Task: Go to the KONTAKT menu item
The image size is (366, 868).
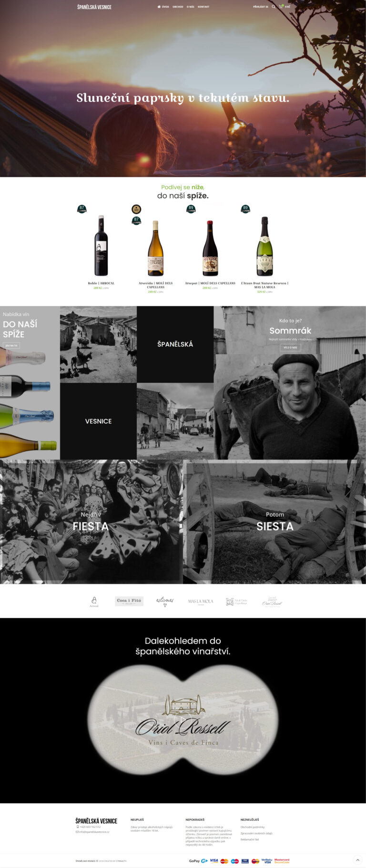Action: tap(203, 7)
